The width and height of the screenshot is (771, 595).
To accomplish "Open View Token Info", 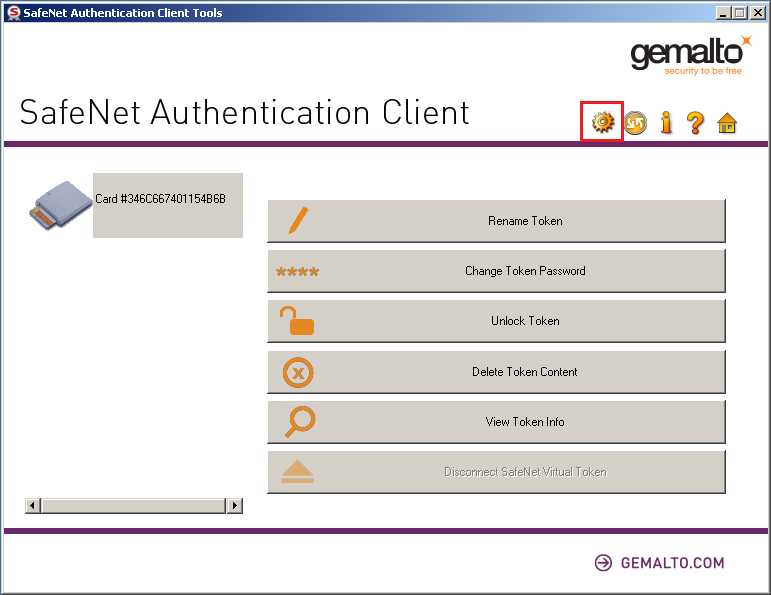I will (496, 422).
